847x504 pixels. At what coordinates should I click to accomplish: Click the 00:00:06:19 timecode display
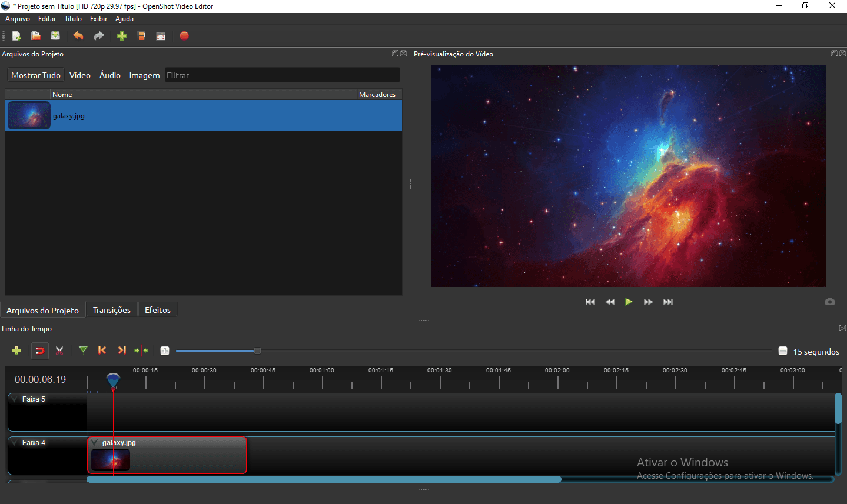[40, 379]
